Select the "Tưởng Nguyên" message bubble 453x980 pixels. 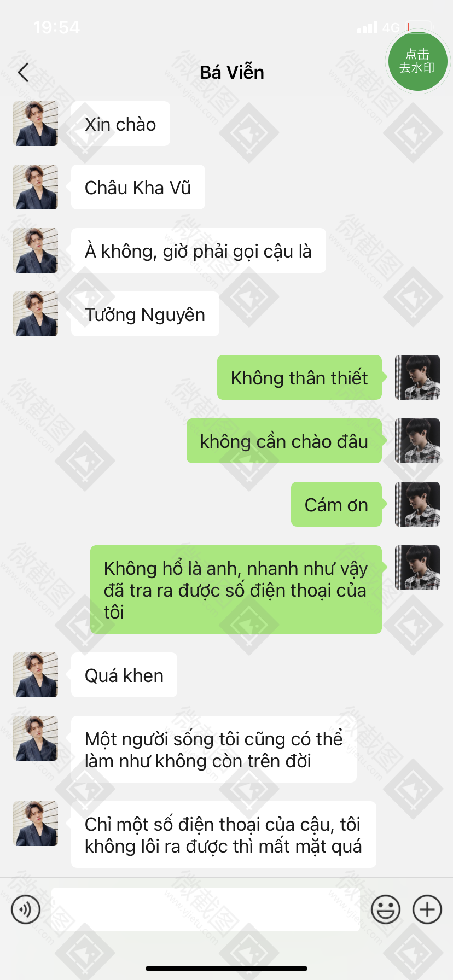pos(145,314)
